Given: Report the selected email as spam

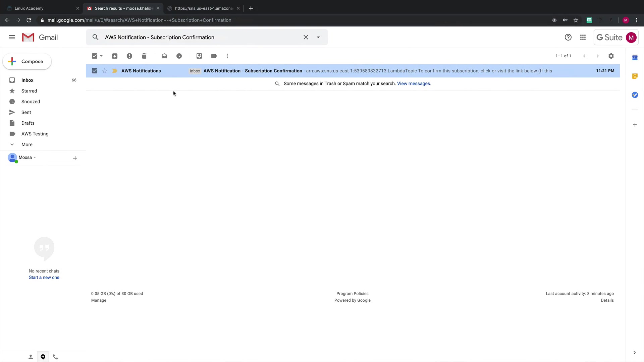Looking at the screenshot, I should coord(129,56).
